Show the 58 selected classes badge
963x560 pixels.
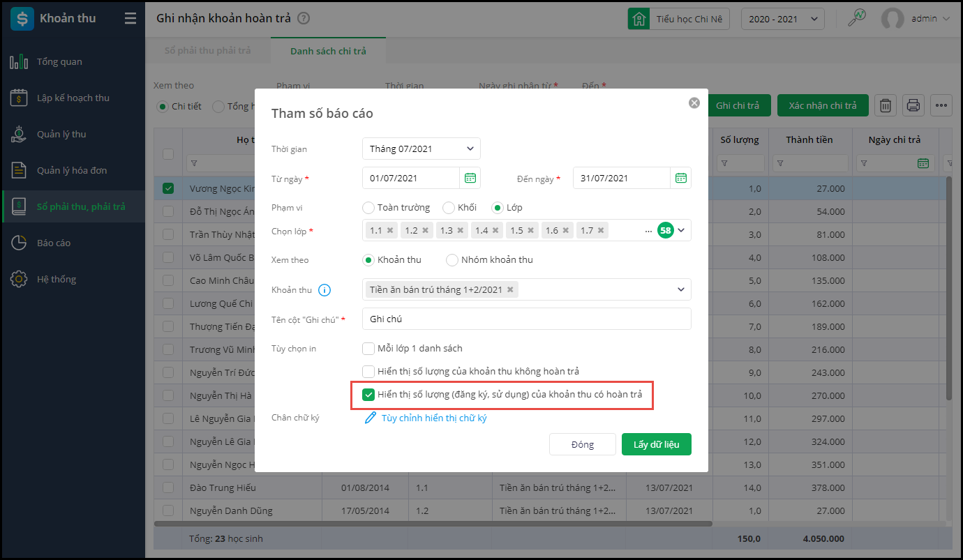click(x=665, y=230)
